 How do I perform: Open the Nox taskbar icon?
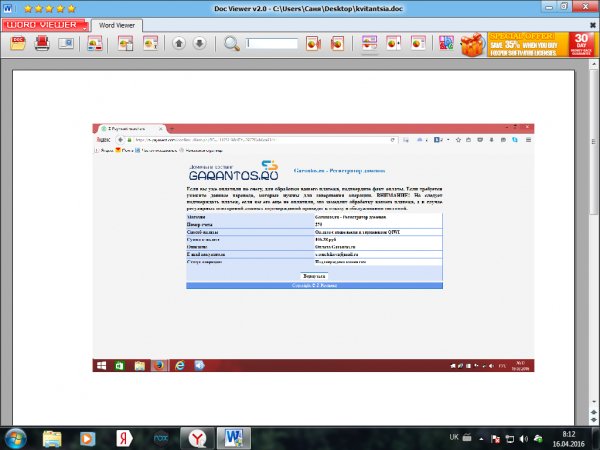161,439
